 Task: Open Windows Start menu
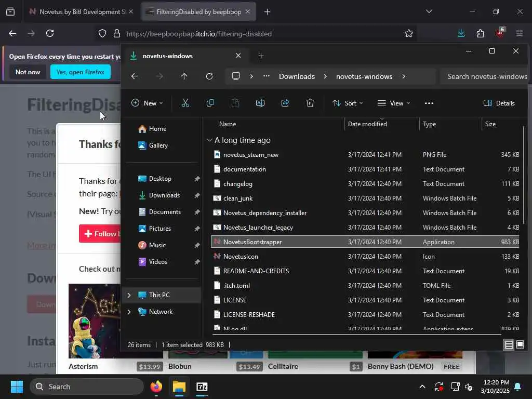point(17,387)
